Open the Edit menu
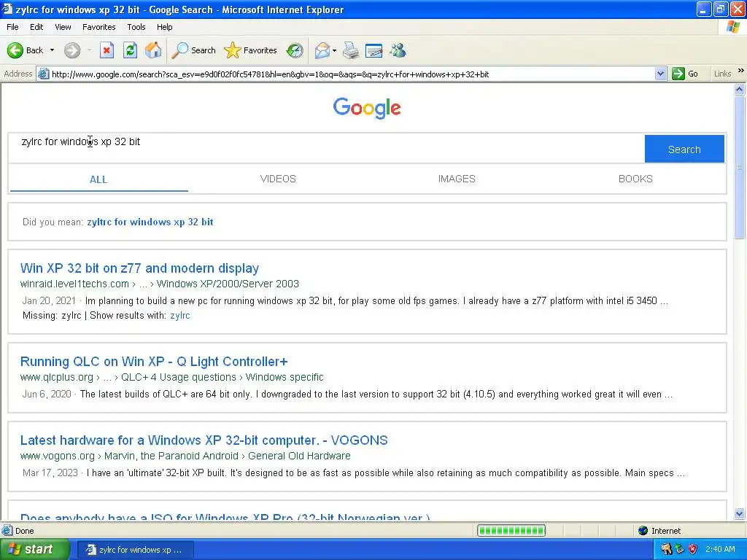Viewport: 747px width, 560px height. 36,27
